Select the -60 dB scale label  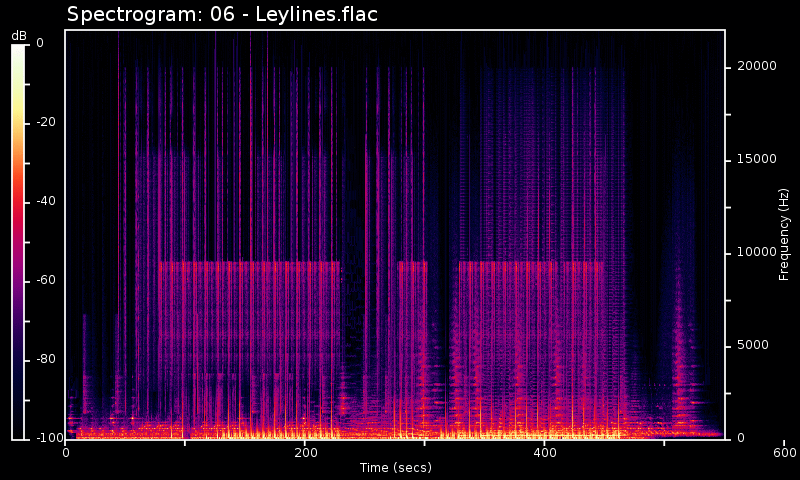47,280
